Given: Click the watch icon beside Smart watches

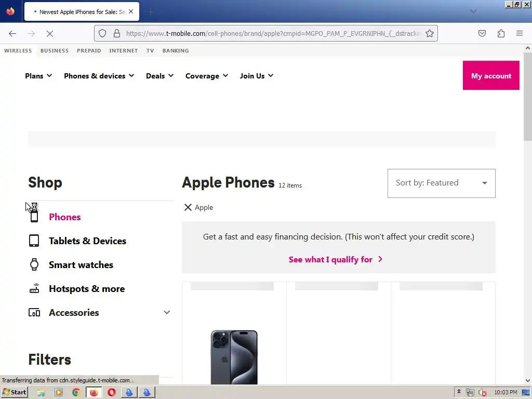Looking at the screenshot, I should (34, 264).
